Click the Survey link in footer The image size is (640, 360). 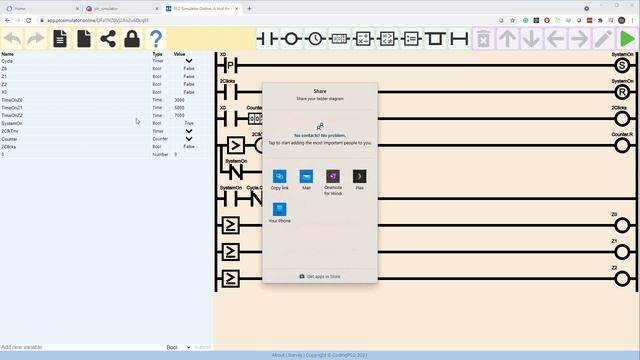click(295, 355)
